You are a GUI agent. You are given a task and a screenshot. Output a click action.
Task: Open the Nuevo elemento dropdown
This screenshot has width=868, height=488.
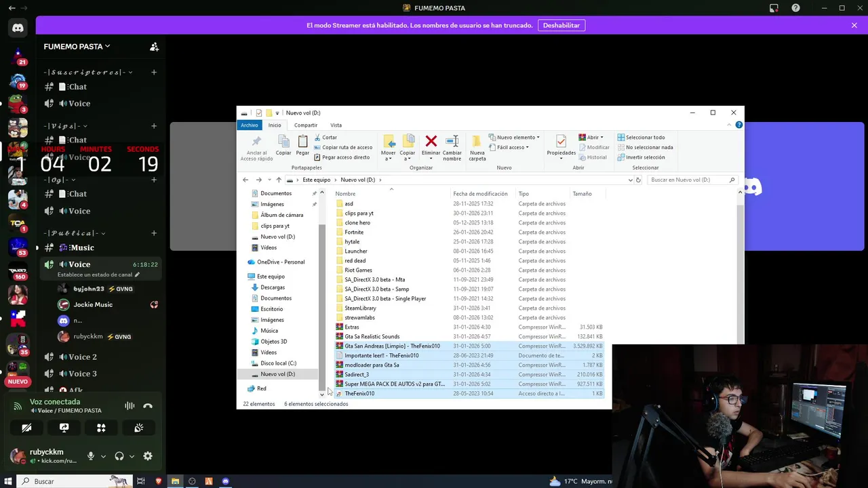(x=514, y=138)
